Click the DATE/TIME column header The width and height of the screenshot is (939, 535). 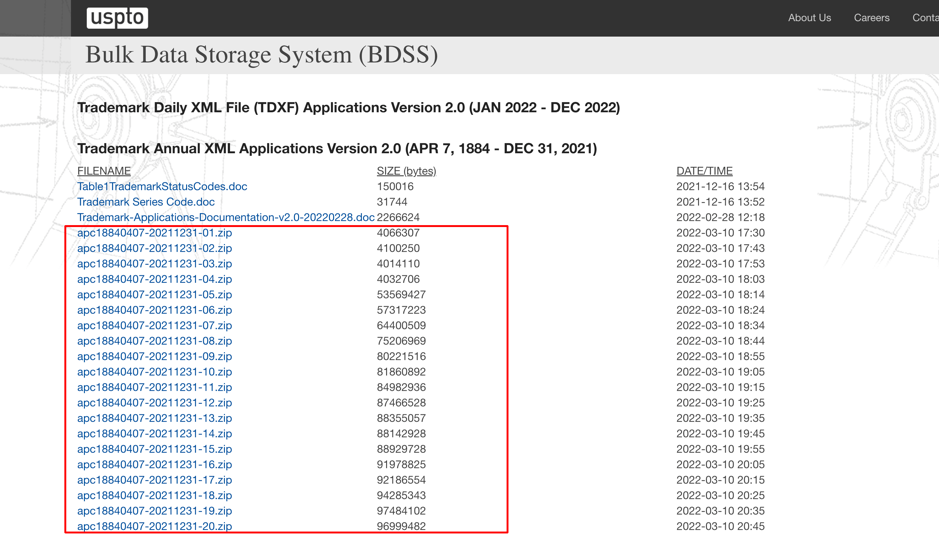(704, 171)
